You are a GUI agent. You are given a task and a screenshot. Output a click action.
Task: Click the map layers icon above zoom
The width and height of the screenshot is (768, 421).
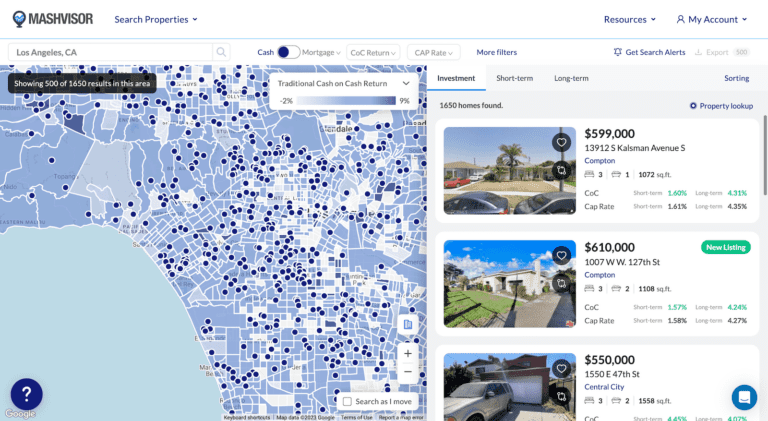406,325
